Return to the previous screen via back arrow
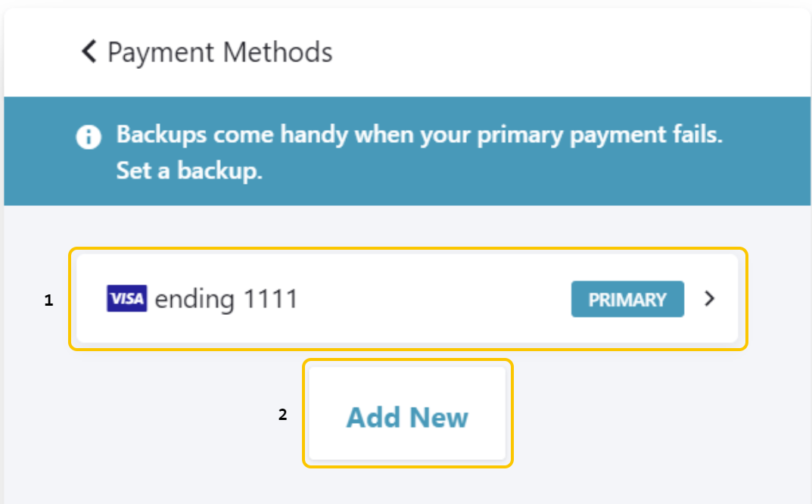Screen dimensions: 812x504 89,51
